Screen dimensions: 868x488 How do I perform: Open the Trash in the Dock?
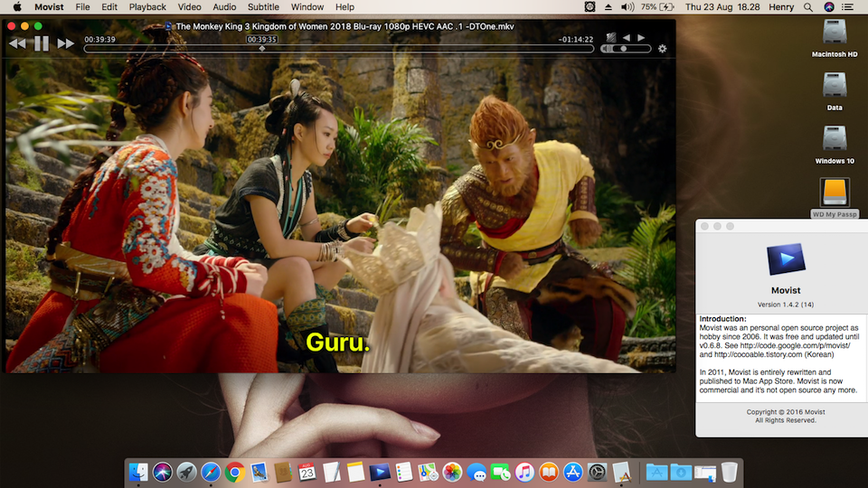point(729,472)
